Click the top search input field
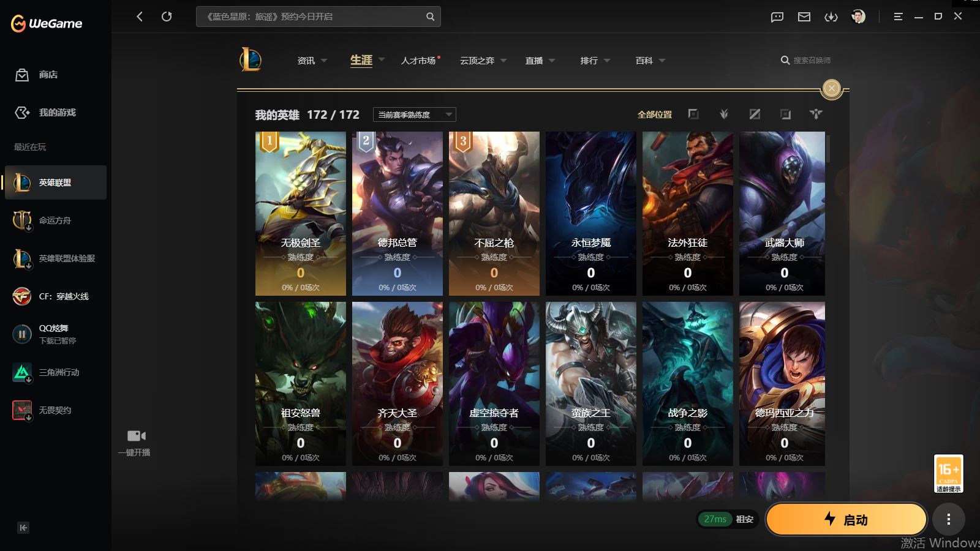 pos(318,17)
